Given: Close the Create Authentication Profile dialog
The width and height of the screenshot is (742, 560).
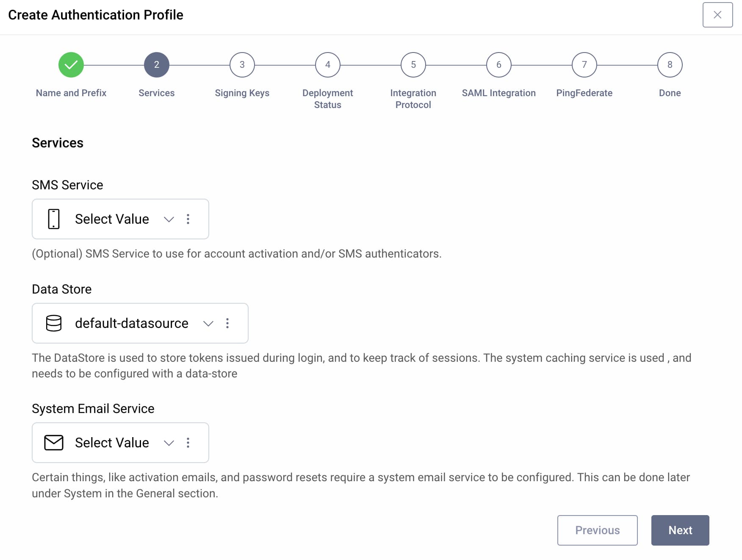Looking at the screenshot, I should pos(717,15).
